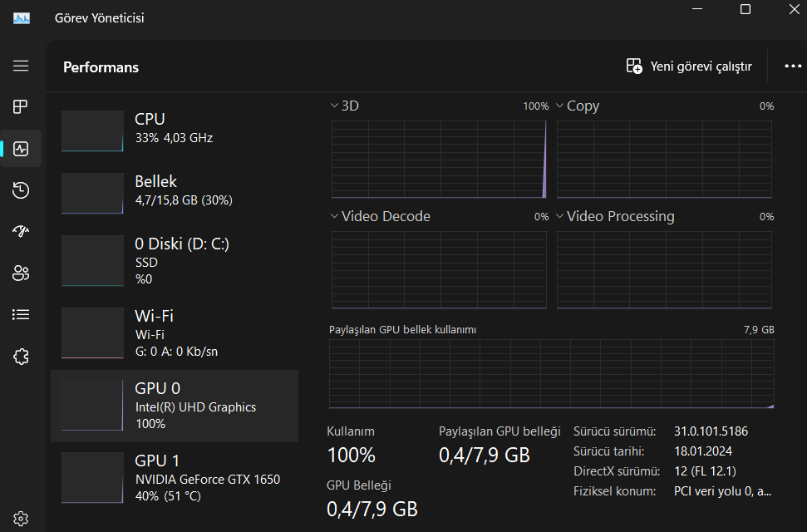Open the Details list page icon
807x532 pixels.
pyautogui.click(x=21, y=315)
